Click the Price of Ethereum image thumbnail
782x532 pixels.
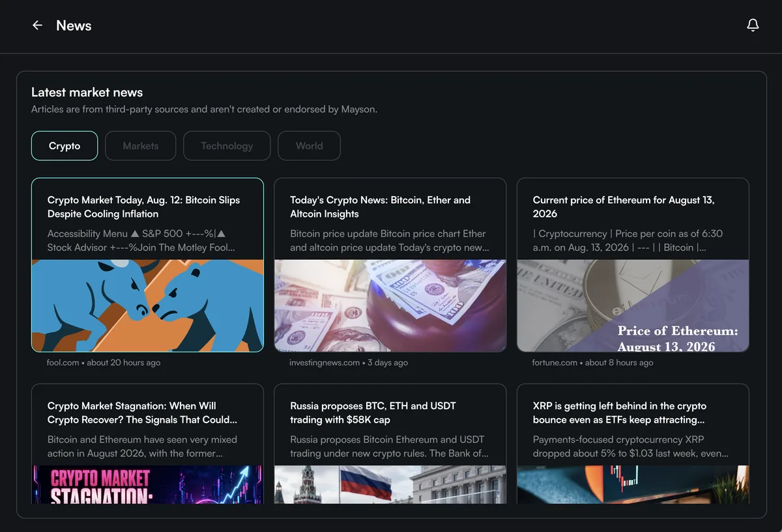[633, 306]
